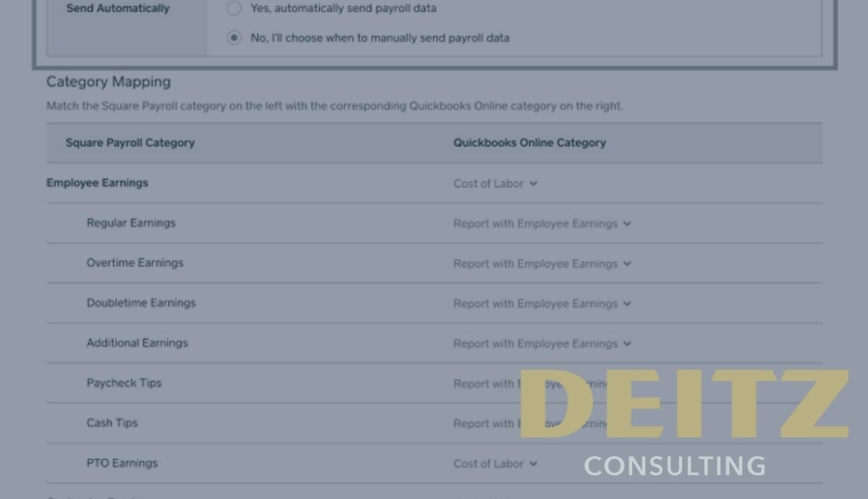Expand the chevron next to Report with Employee Earnings
The width and height of the screenshot is (868, 499).
627,223
